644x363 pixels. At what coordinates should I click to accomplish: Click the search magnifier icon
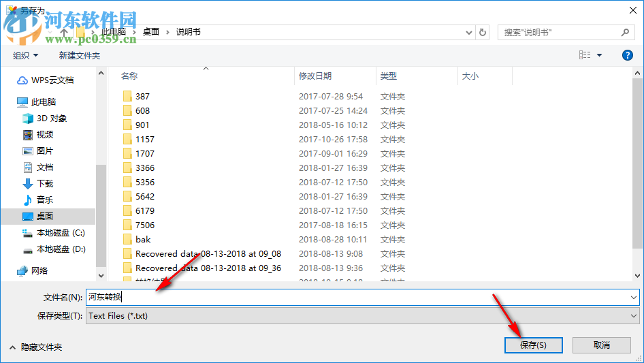coord(625,32)
